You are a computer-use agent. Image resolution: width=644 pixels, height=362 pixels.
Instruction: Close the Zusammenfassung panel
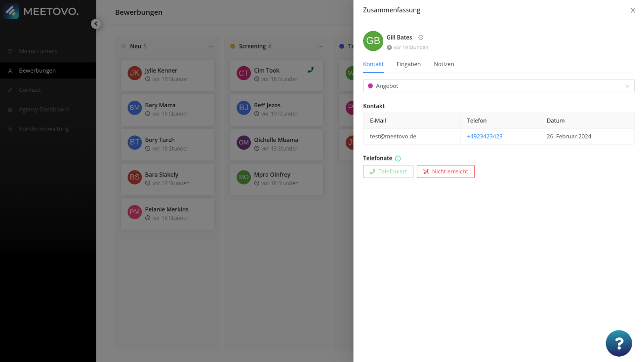pos(633,10)
